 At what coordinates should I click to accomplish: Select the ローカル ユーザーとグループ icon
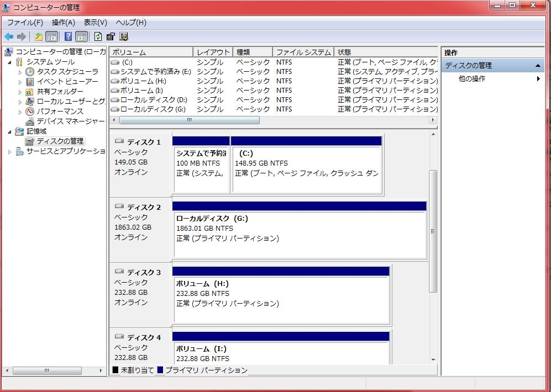point(30,102)
